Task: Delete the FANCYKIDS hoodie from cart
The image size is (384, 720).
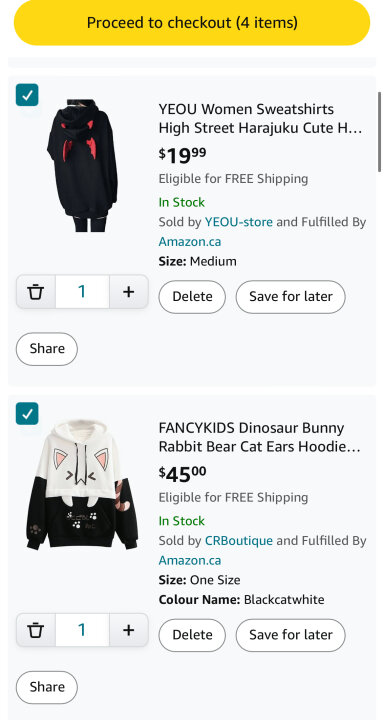Action: point(192,635)
